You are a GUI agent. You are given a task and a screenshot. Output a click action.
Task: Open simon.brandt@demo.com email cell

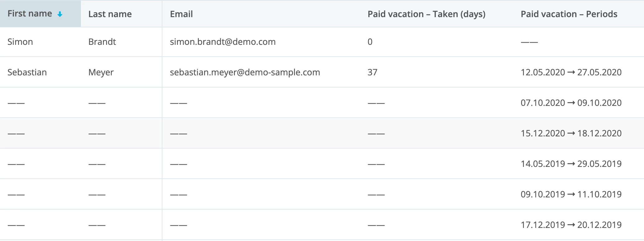coord(223,42)
